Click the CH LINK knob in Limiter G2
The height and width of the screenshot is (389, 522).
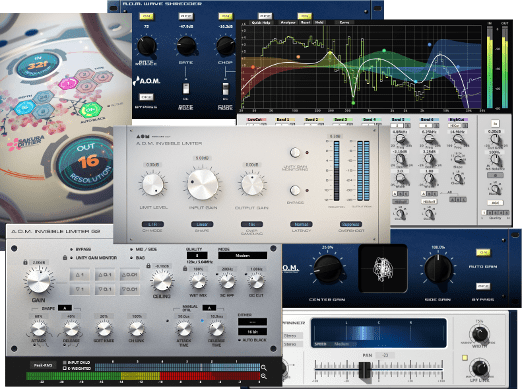(136, 329)
